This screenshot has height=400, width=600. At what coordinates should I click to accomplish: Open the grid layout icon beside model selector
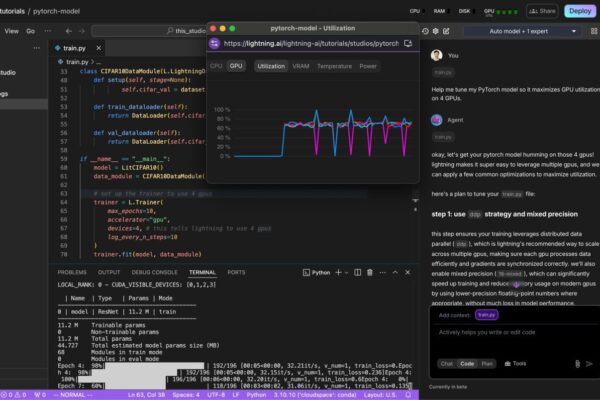click(594, 31)
